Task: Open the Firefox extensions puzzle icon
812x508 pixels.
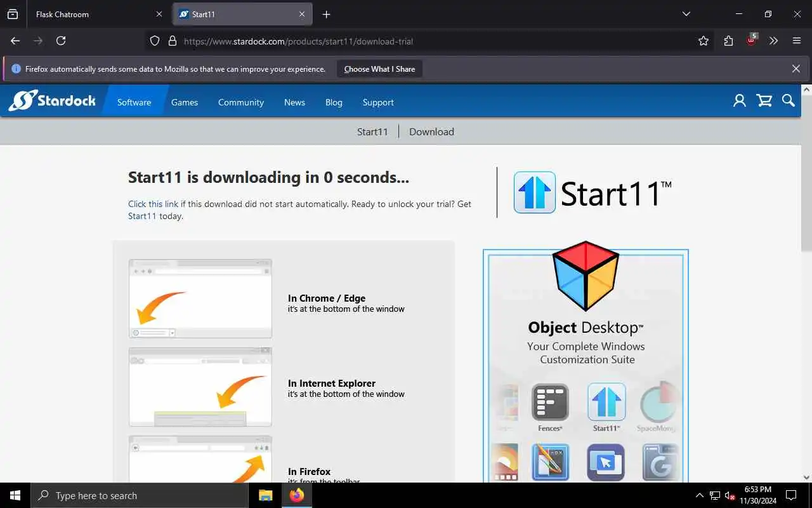Action: (x=728, y=41)
